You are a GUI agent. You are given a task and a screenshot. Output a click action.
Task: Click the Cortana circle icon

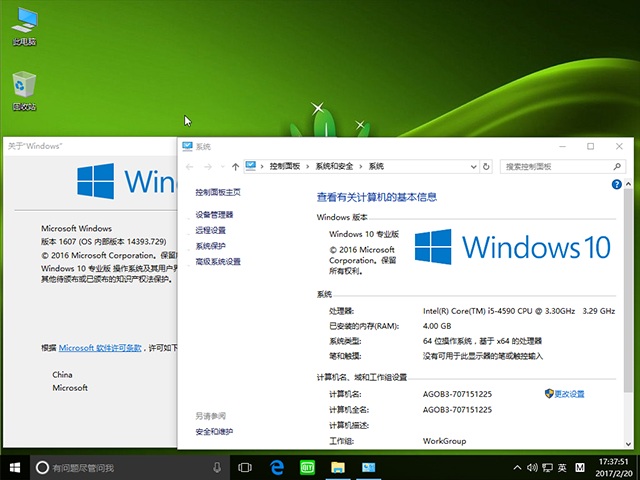click(x=42, y=468)
